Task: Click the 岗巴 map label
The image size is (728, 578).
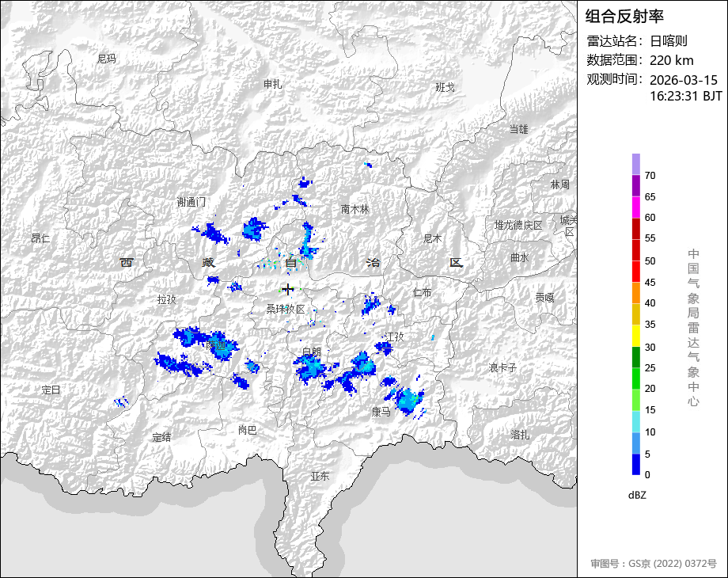Action: click(x=247, y=430)
